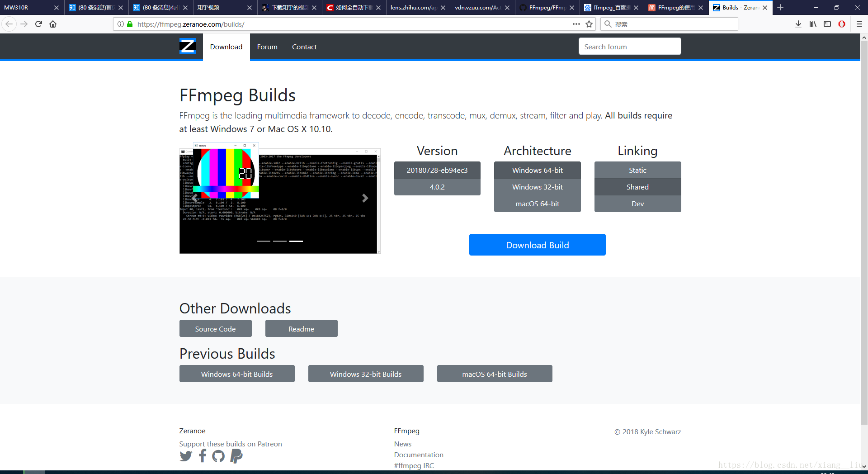Open Support these builds on Patreon link

pyautogui.click(x=231, y=444)
